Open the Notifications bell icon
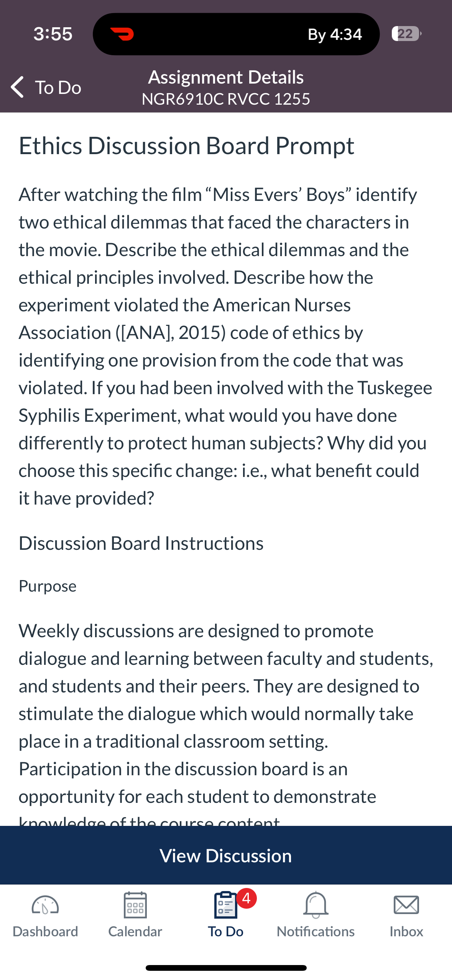Viewport: 452px width, 980px height. click(316, 905)
